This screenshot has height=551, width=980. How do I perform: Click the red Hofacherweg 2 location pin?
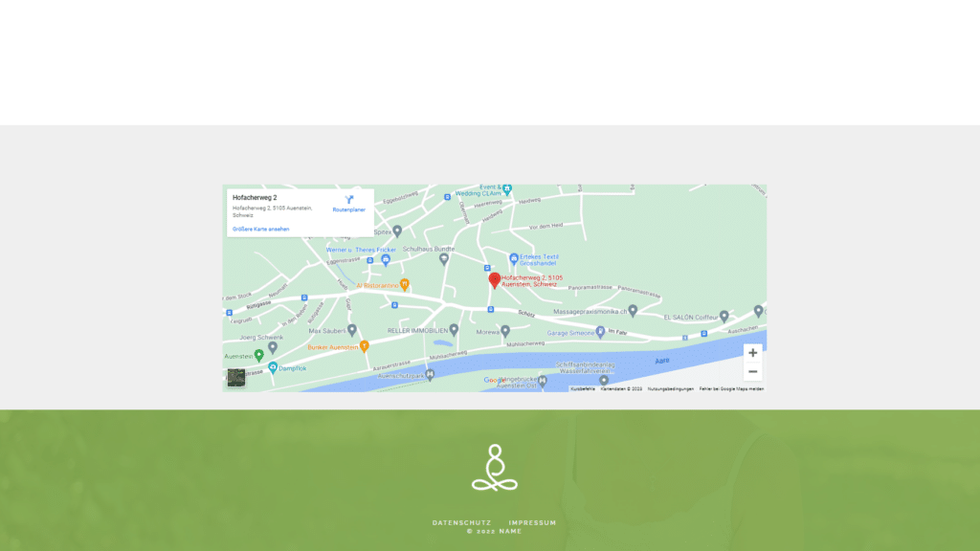[495, 279]
